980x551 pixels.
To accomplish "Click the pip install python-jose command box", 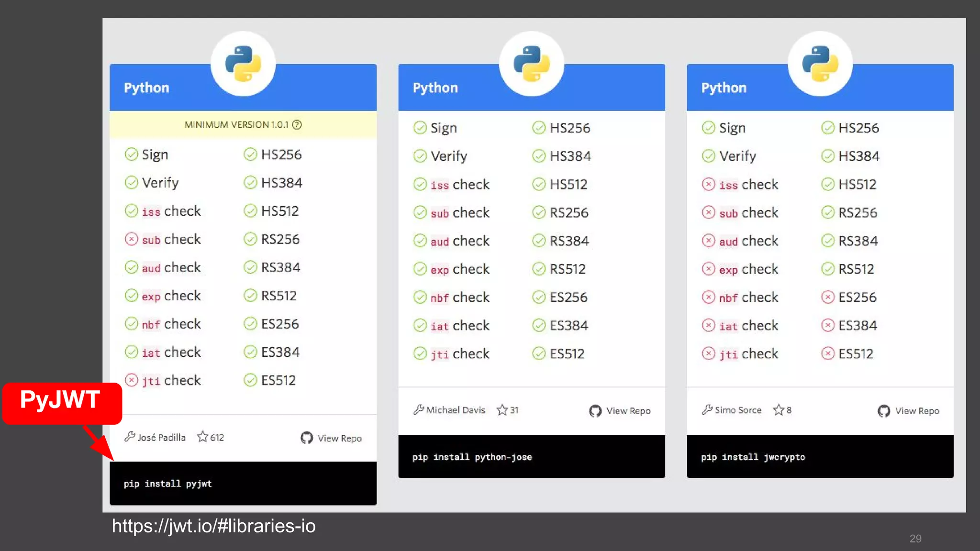I will 532,456.
